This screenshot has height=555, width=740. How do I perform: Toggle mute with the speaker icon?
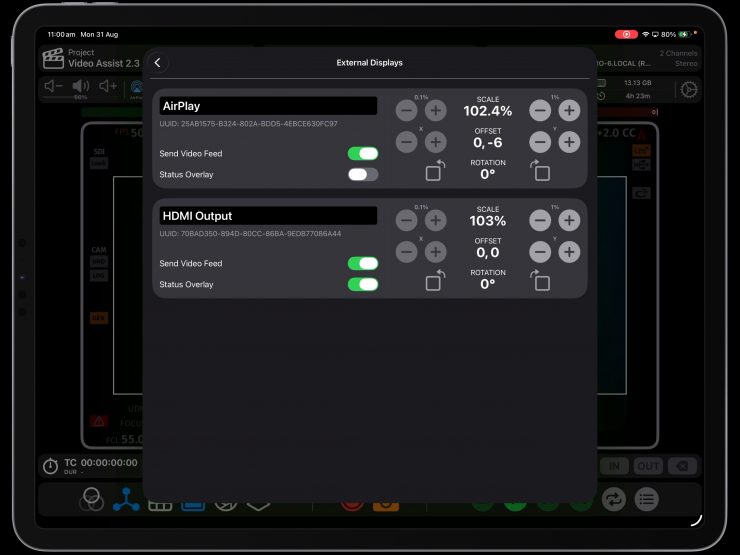(x=81, y=86)
